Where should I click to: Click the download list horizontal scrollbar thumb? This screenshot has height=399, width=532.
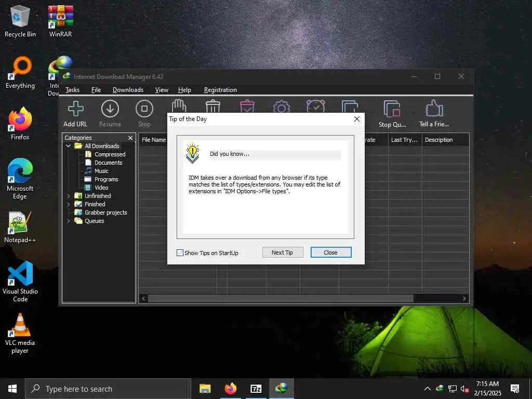coord(281,299)
